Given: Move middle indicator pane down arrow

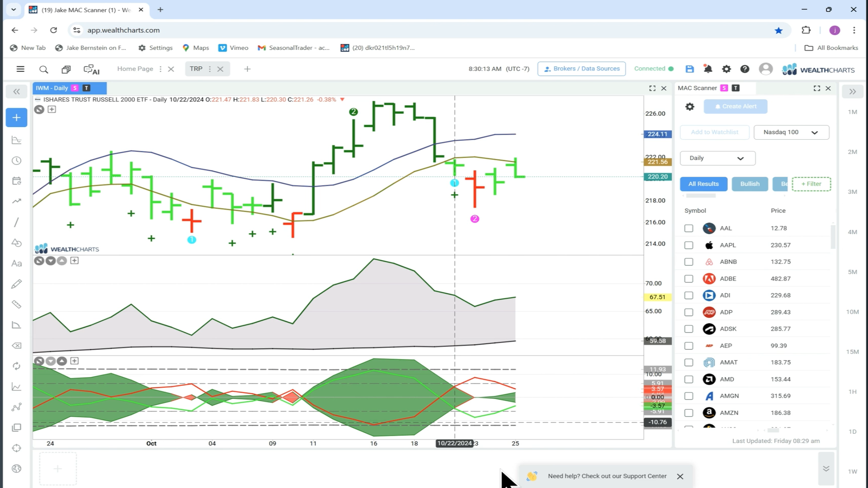Looking at the screenshot, I should 51,261.
